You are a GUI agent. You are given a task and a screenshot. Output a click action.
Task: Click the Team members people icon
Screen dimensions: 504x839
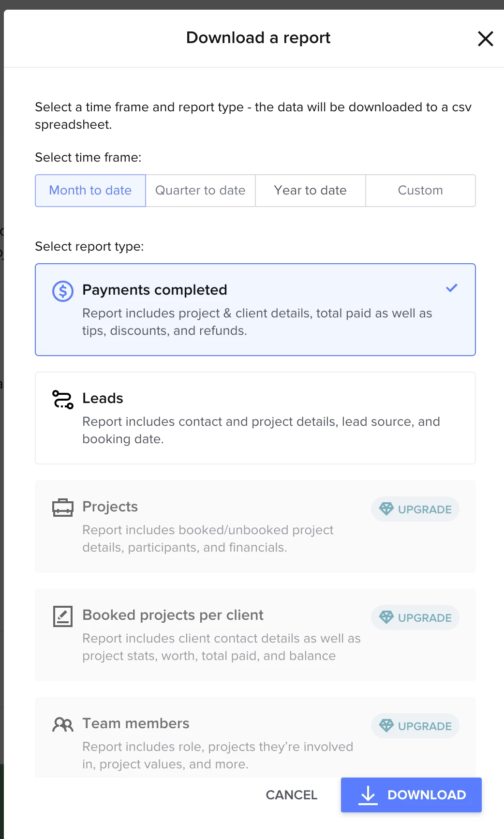click(63, 724)
